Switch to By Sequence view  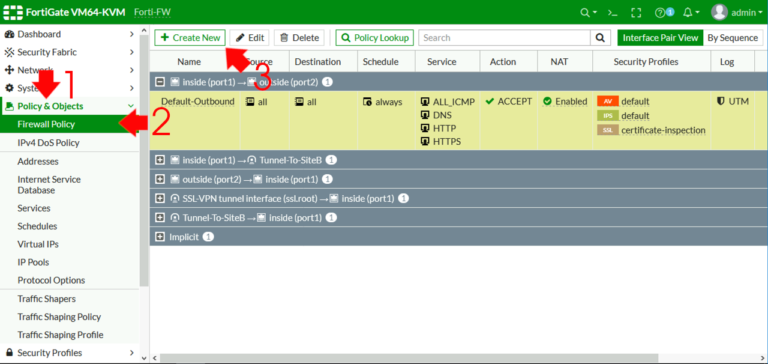tap(733, 38)
